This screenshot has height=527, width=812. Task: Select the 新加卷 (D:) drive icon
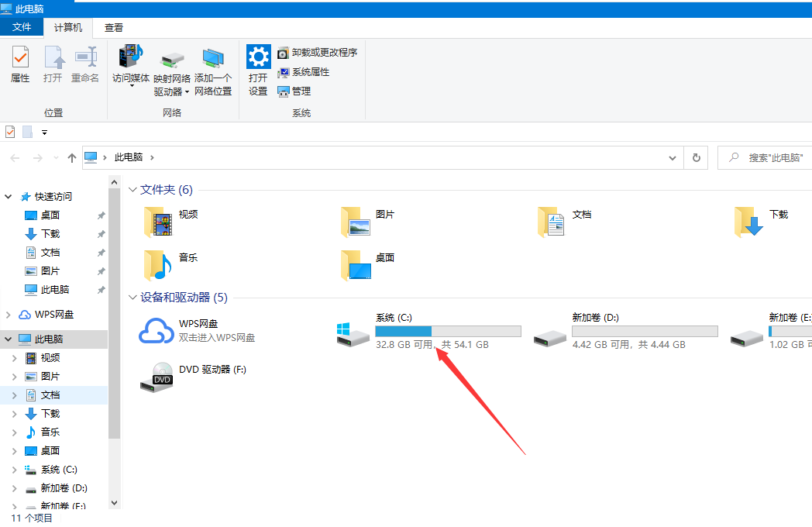click(x=550, y=339)
